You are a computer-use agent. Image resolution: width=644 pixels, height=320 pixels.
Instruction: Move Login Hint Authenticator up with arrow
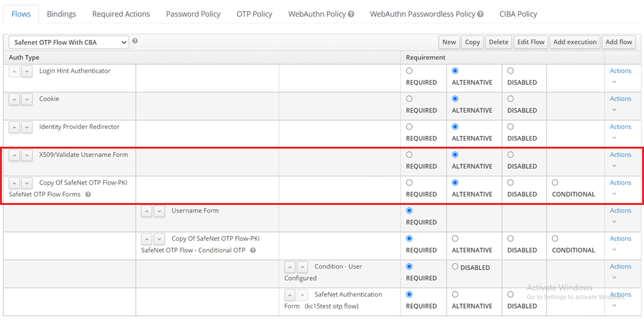[14, 71]
